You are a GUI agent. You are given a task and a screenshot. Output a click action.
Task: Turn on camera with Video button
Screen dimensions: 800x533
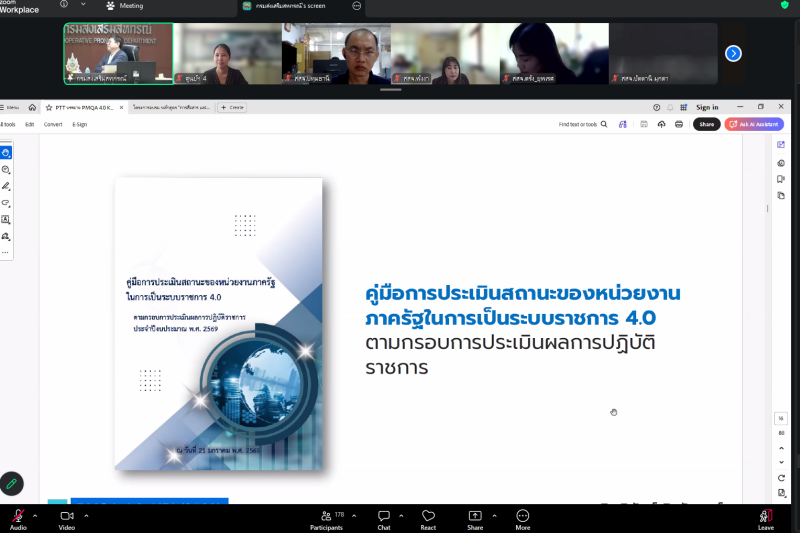pyautogui.click(x=66, y=519)
